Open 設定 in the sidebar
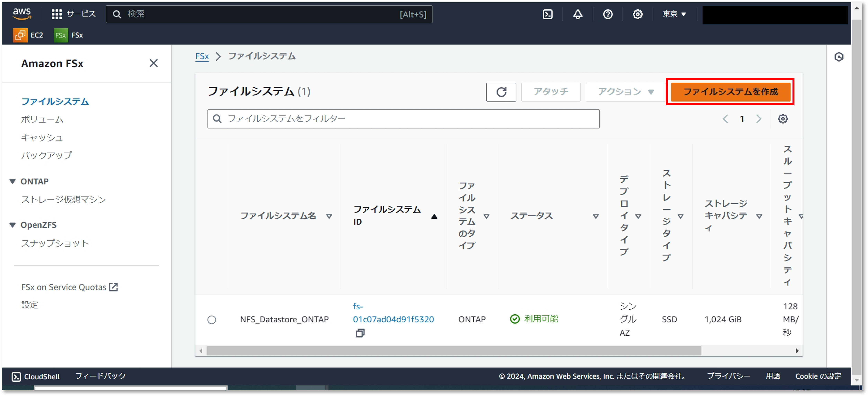Screen dimensions: 868x396 pyautogui.click(x=30, y=305)
